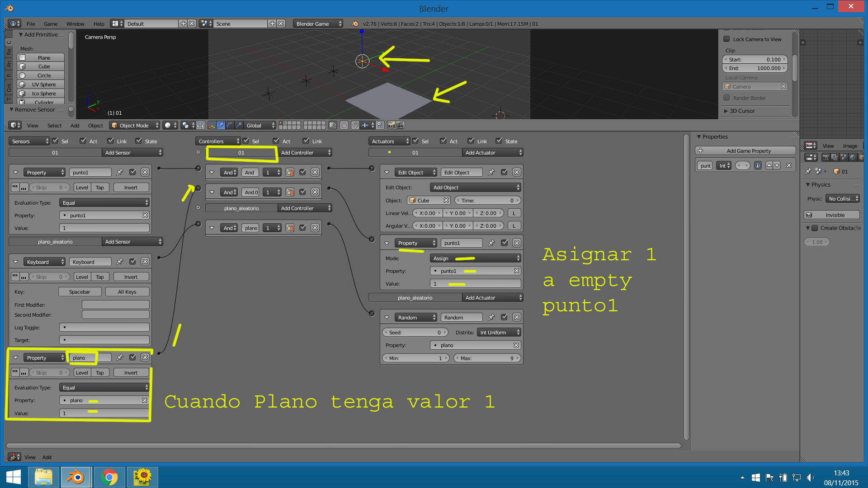Open the Object menu in 3D view
The height and width of the screenshot is (488, 868).
pos(95,125)
